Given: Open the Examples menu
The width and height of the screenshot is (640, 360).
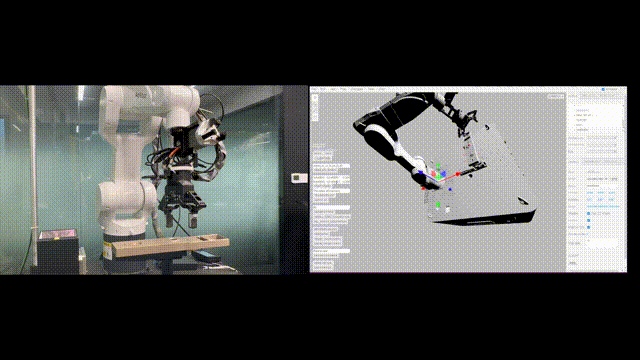Looking at the screenshot, I should point(356,89).
